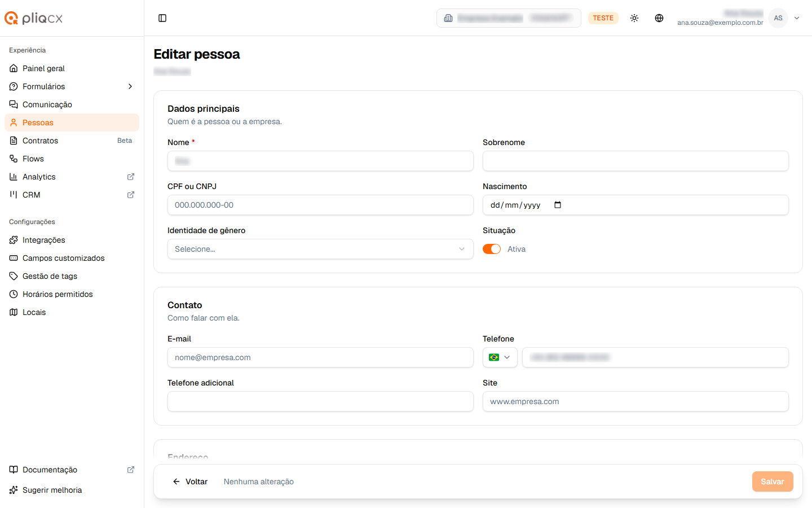The height and width of the screenshot is (508, 812).
Task: Click the company building icon in header
Action: point(448,18)
